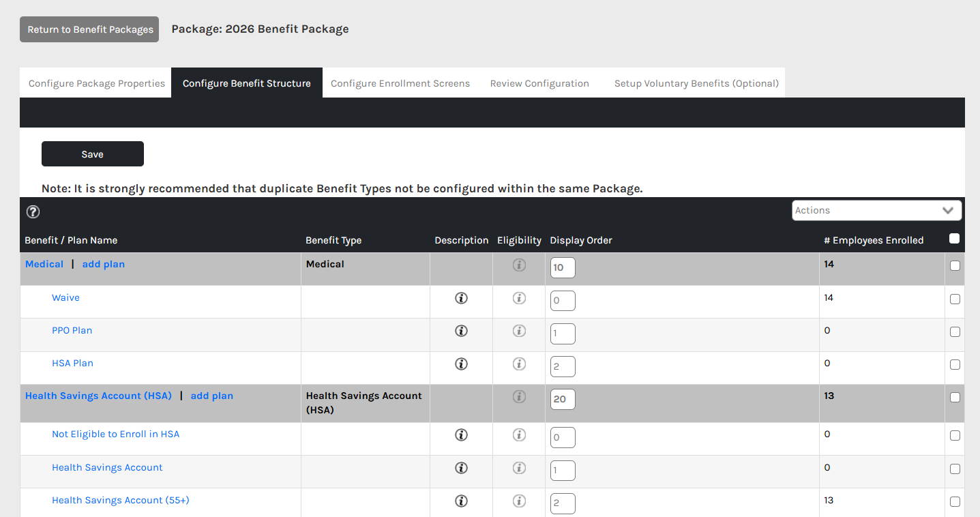Click the Benefit / Plan Name column header
The height and width of the screenshot is (517, 980).
71,240
